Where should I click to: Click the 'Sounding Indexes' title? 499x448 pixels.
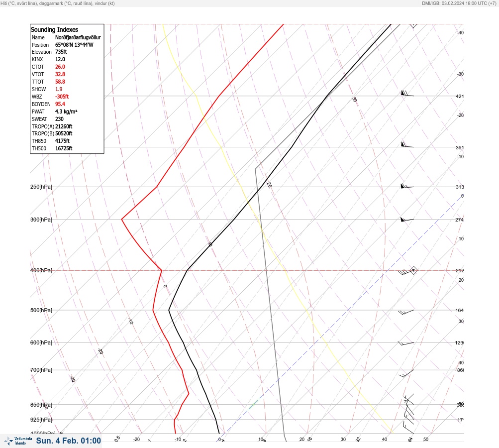point(54,29)
